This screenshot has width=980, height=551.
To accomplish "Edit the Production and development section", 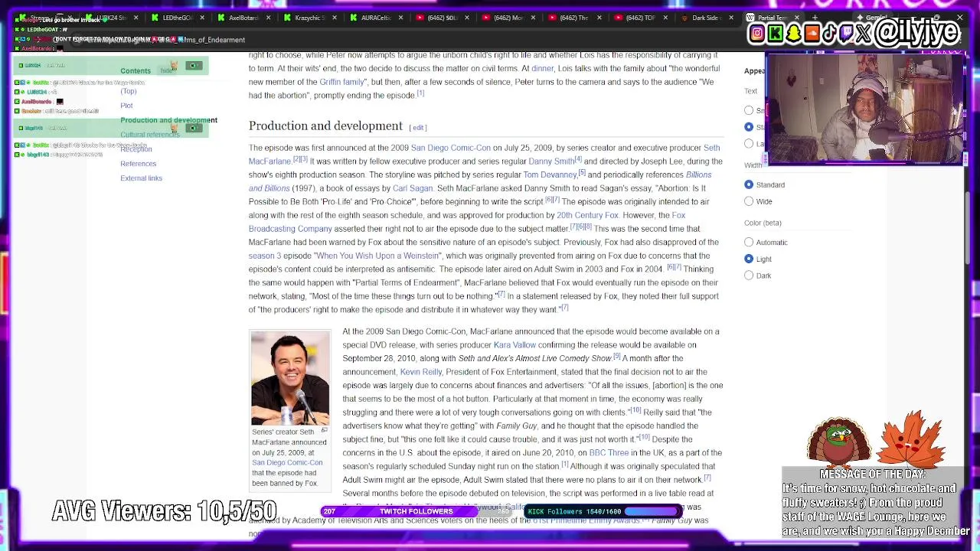I will (x=418, y=128).
